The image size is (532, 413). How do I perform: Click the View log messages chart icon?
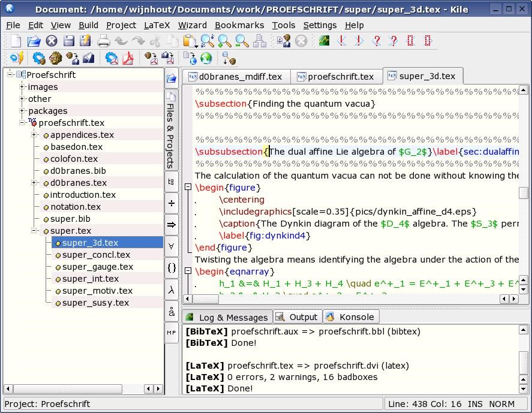click(324, 41)
